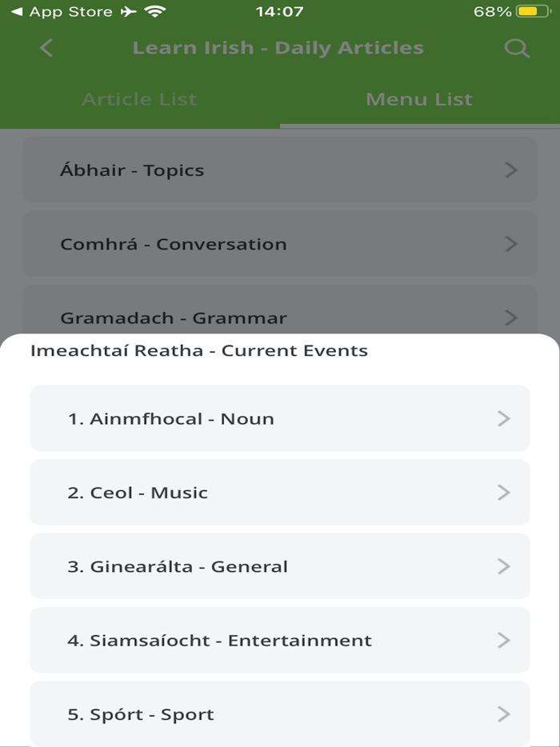Tap the back arrow in the header
Image resolution: width=560 pixels, height=747 pixels.
[46, 48]
